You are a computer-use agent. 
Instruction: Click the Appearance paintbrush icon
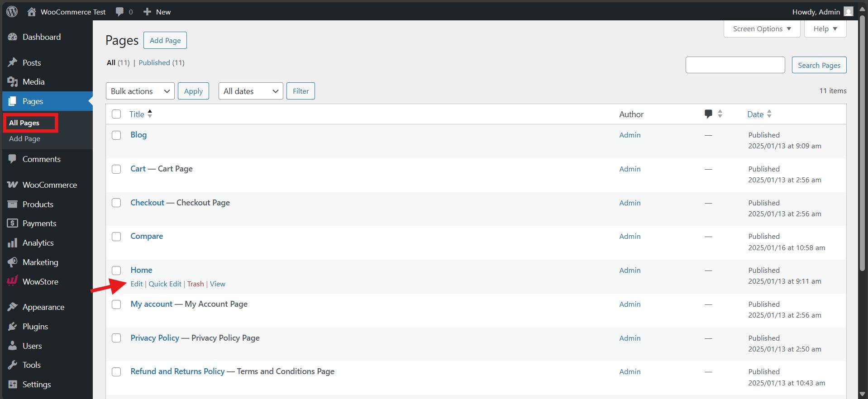(13, 307)
